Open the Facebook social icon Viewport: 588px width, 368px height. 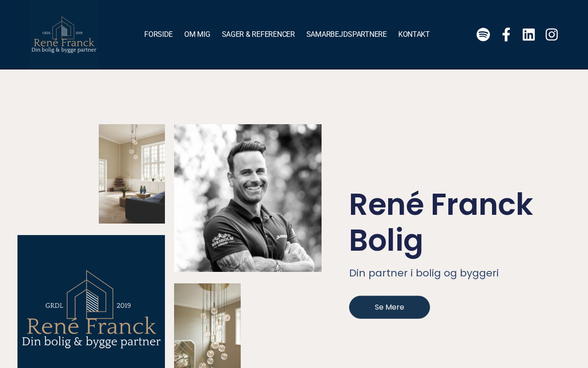[506, 34]
